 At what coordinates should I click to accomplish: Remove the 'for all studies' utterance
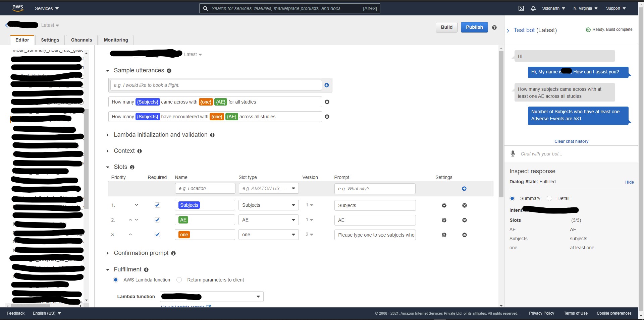click(327, 102)
